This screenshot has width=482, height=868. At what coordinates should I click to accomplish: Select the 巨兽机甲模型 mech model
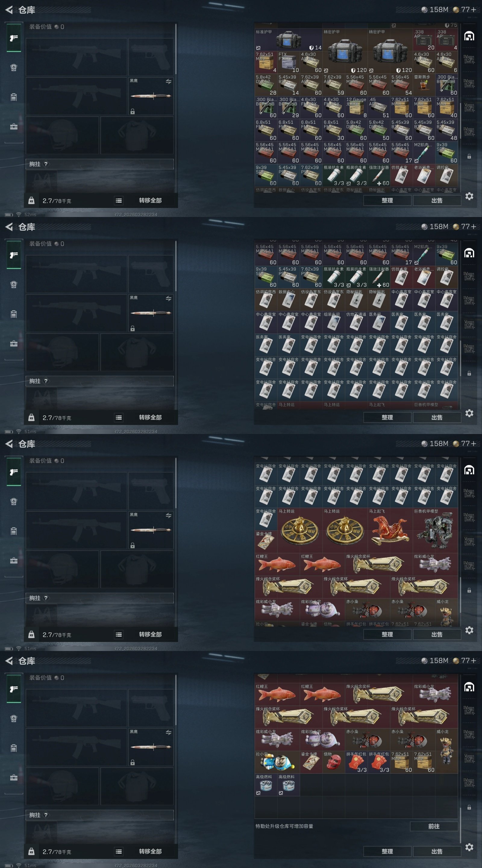(435, 530)
